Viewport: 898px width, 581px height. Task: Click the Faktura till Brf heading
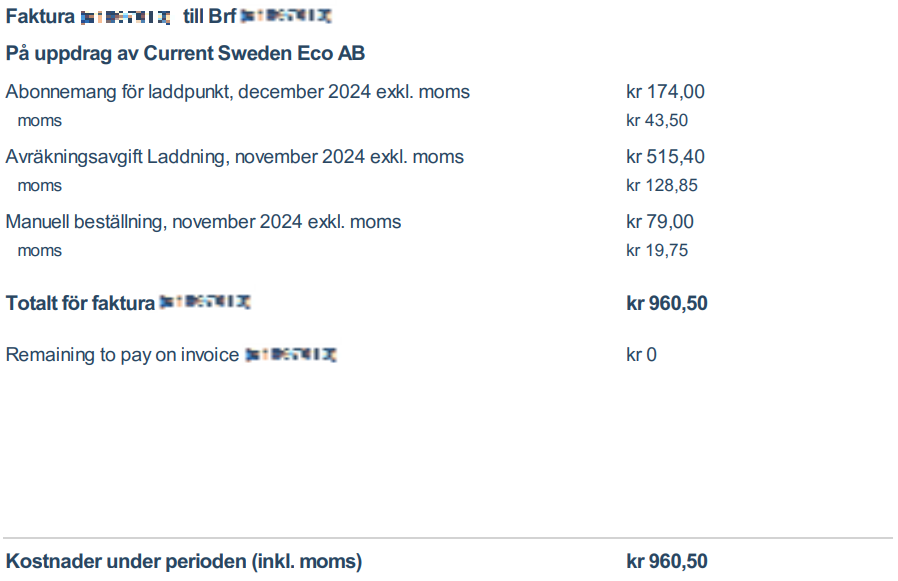(169, 16)
